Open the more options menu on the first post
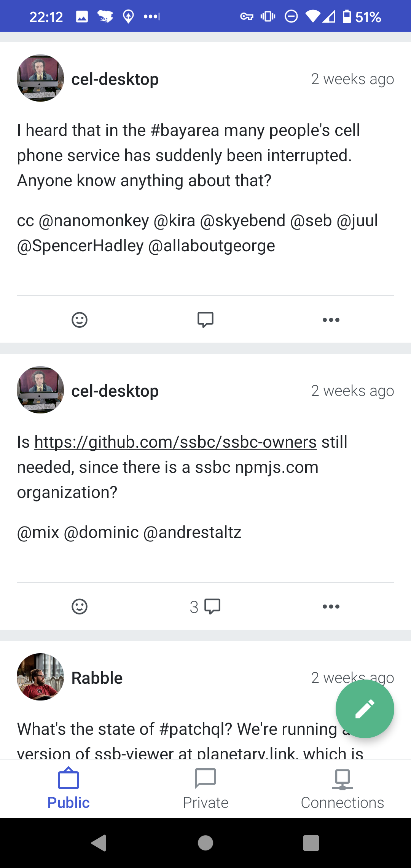The height and width of the screenshot is (868, 411). coord(330,320)
